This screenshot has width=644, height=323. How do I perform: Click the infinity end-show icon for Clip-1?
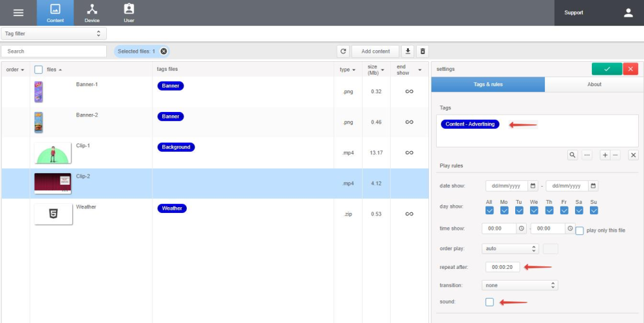(409, 152)
